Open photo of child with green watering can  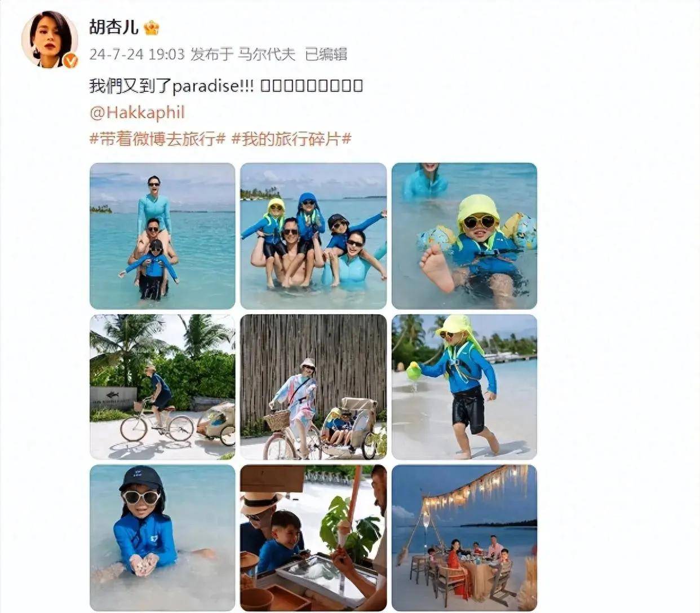pos(464,387)
